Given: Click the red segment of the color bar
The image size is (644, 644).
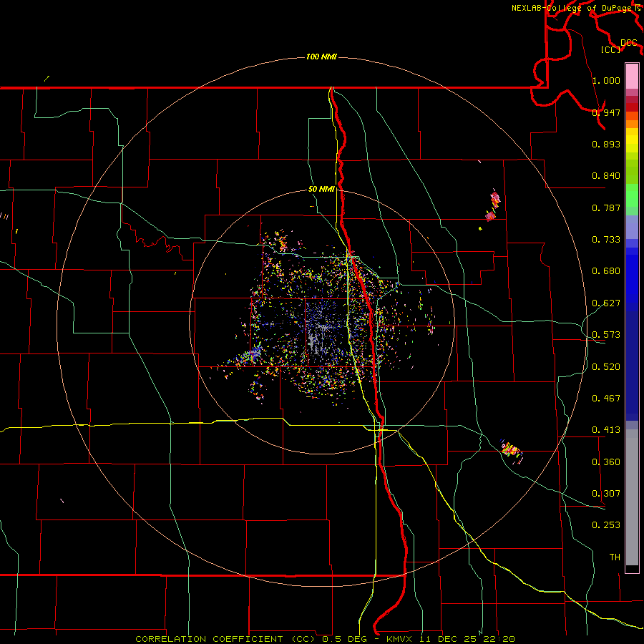Looking at the screenshot, I should pos(632,107).
